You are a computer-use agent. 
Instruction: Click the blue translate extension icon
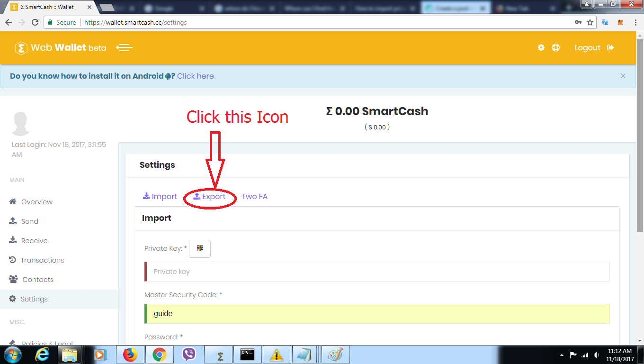(605, 22)
